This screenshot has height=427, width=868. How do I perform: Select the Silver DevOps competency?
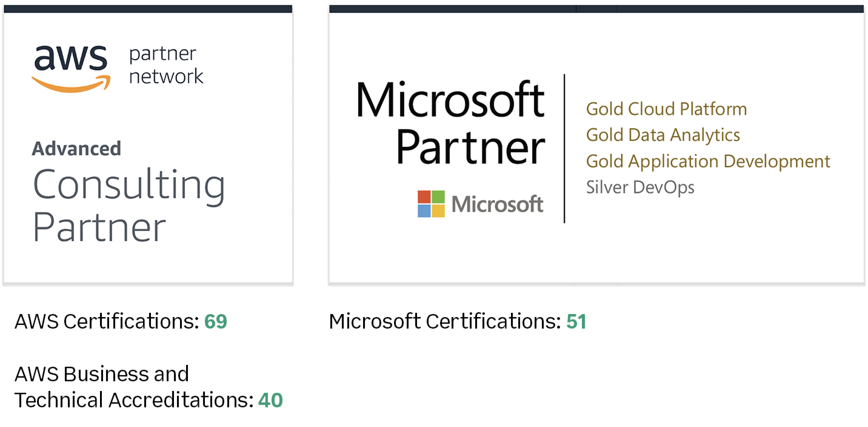(x=640, y=187)
